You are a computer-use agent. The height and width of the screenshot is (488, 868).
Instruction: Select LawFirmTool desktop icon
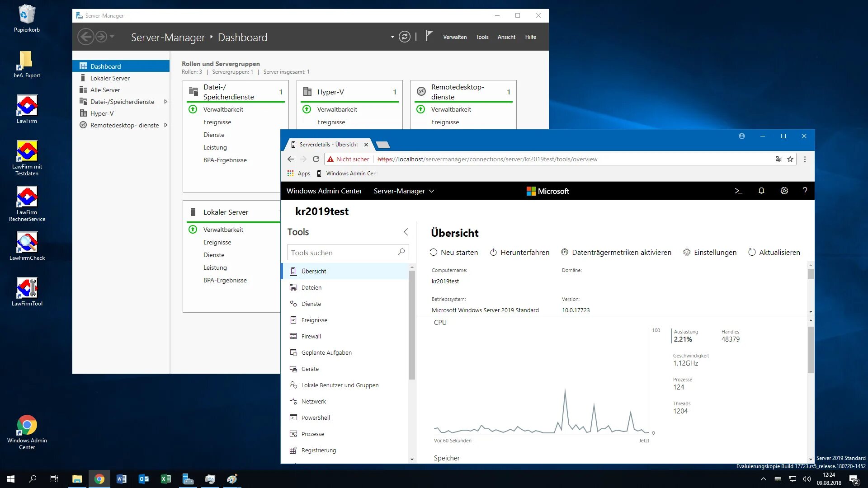(x=27, y=292)
